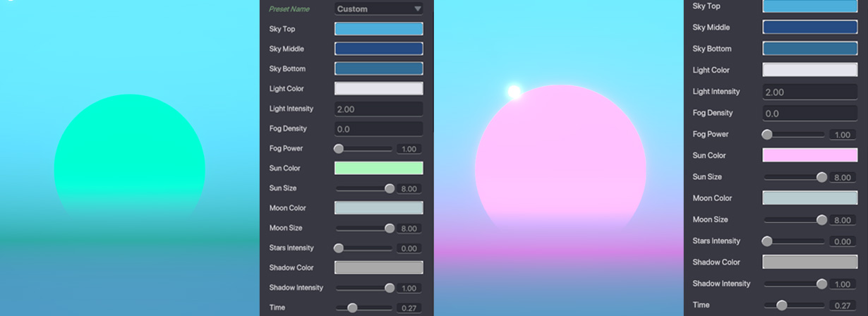Open Sky Middle color swatch in right panel

pos(809,28)
